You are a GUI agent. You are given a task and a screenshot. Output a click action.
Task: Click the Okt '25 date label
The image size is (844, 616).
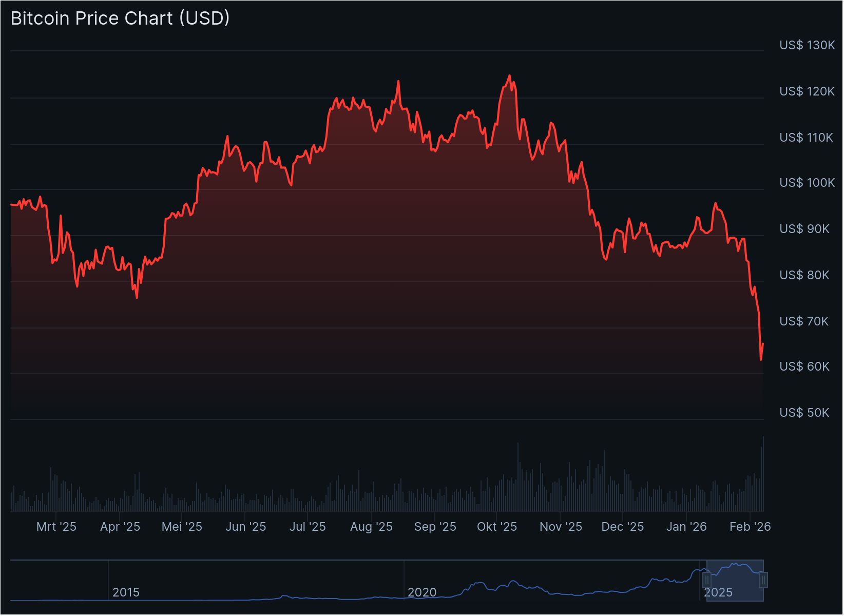(496, 527)
